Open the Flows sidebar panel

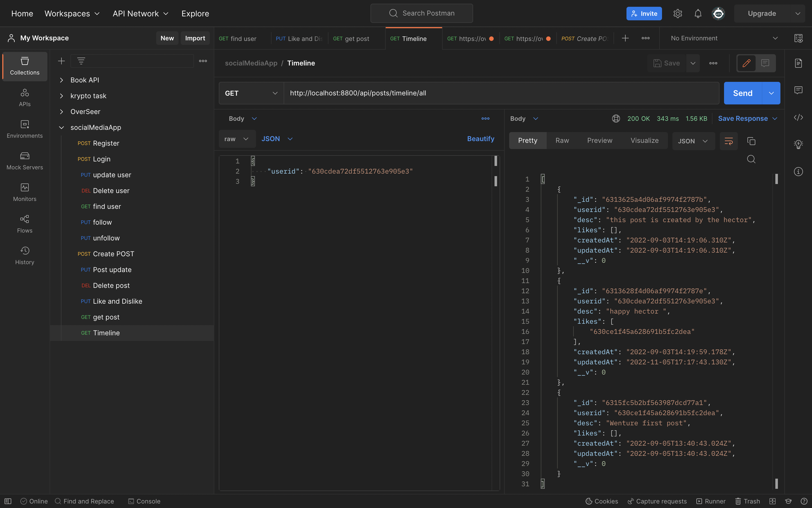[x=25, y=224]
